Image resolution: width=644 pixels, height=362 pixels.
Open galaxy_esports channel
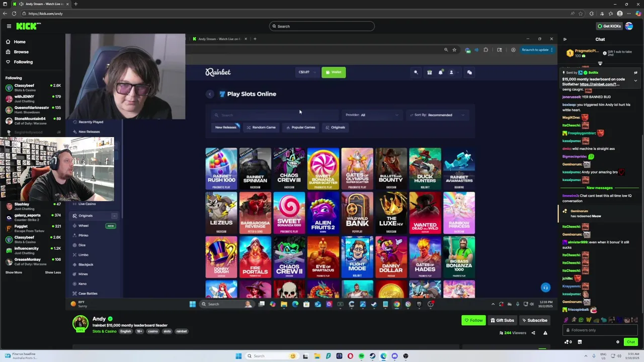[x=33, y=217]
